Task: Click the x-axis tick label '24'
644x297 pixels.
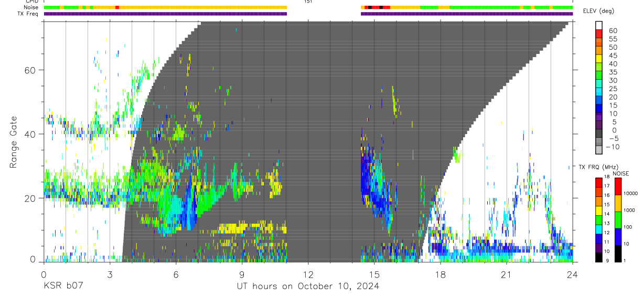Action: click(x=572, y=274)
